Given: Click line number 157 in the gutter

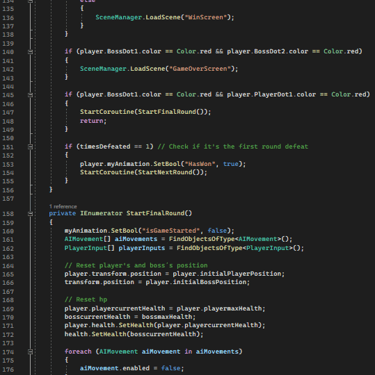Looking at the screenshot, I should 8,199.
